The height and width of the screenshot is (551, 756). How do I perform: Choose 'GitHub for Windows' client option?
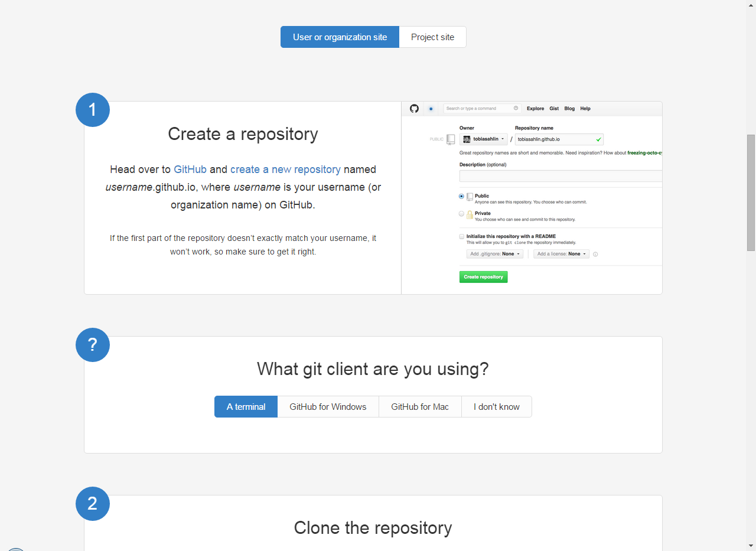pyautogui.click(x=328, y=406)
